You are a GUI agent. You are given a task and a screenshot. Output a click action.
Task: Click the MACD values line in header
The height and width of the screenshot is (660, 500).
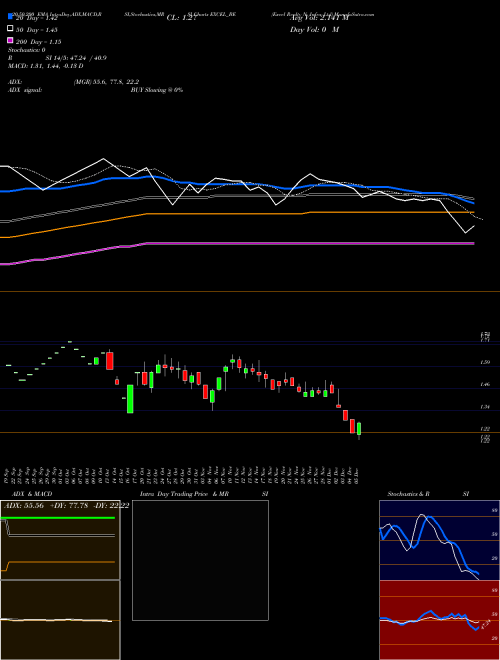45,66
